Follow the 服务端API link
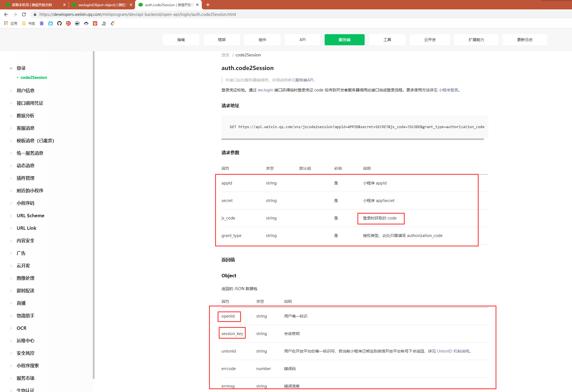Viewport: 572px width, 392px height. 304,80
